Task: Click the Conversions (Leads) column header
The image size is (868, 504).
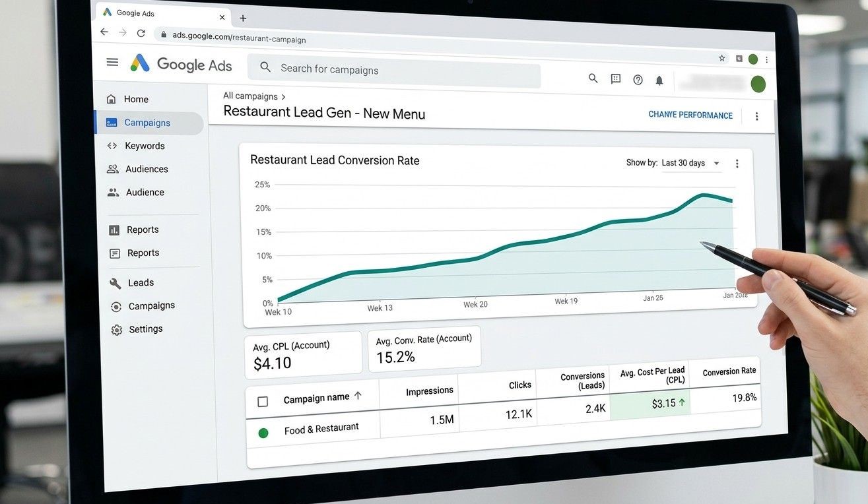Action: (x=582, y=381)
